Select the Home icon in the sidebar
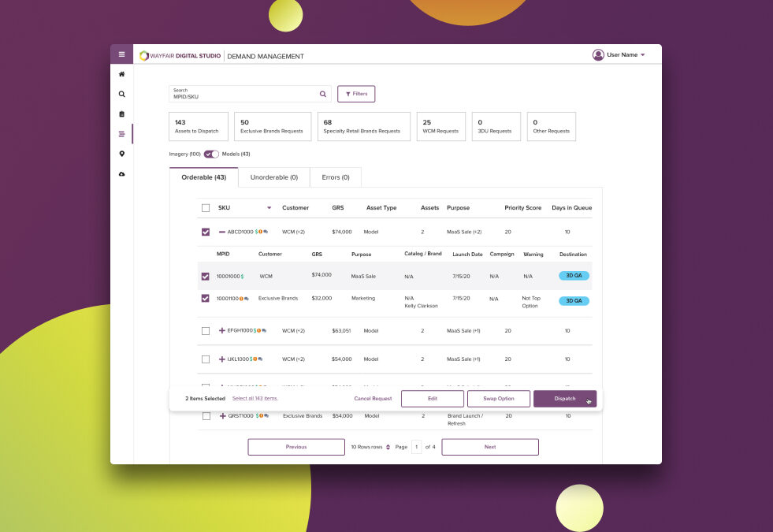This screenshot has height=532, width=773. (121, 74)
